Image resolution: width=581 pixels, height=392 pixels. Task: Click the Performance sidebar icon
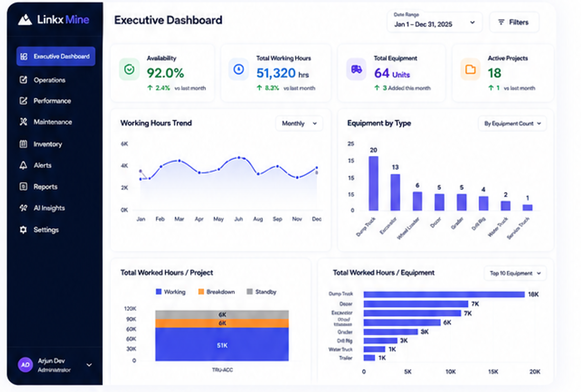point(23,101)
